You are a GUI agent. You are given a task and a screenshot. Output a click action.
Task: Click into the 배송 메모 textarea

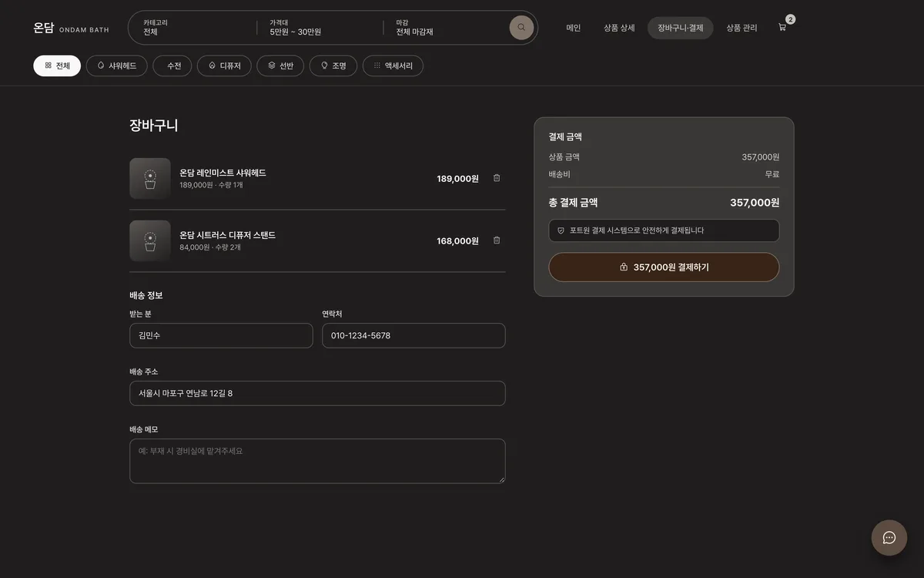[x=317, y=461]
